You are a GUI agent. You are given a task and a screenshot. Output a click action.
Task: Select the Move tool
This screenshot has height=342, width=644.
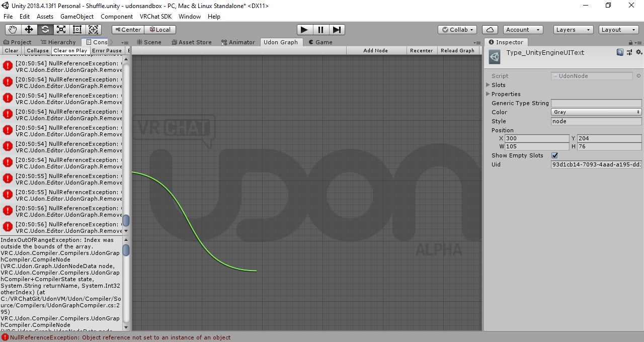tap(29, 30)
